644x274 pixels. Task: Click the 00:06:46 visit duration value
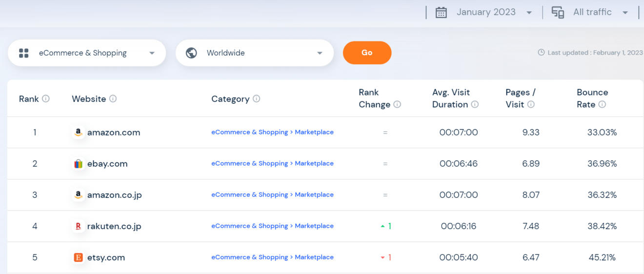point(459,163)
